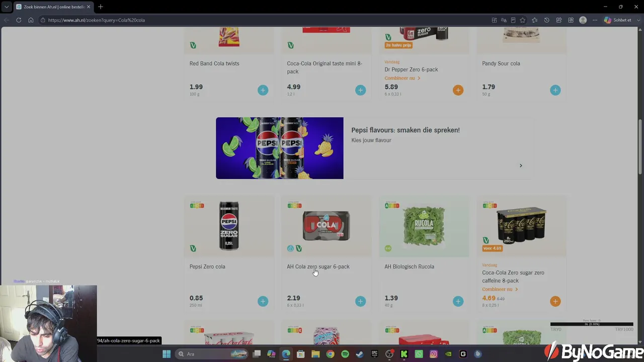644x362 pixels.
Task: Add Pepsi Zero cola to basket
Action: pos(263,301)
